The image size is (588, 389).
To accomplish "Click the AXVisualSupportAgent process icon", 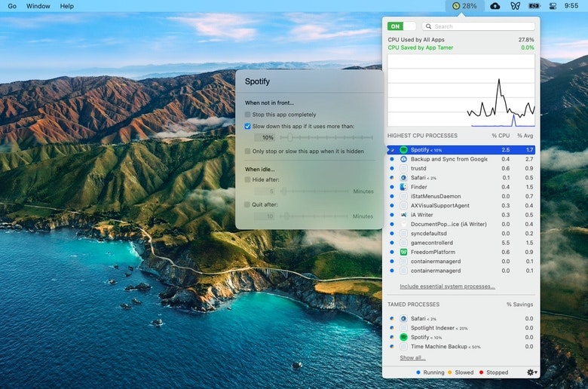I will (403, 206).
